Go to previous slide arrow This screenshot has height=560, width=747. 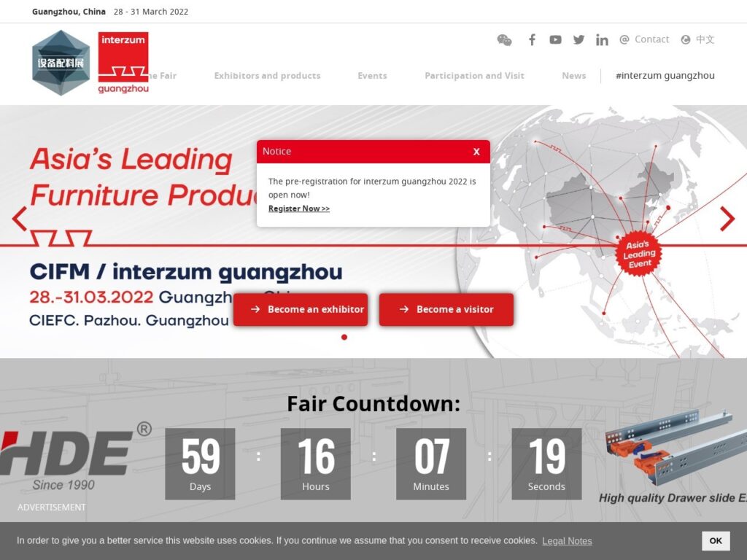(20, 219)
